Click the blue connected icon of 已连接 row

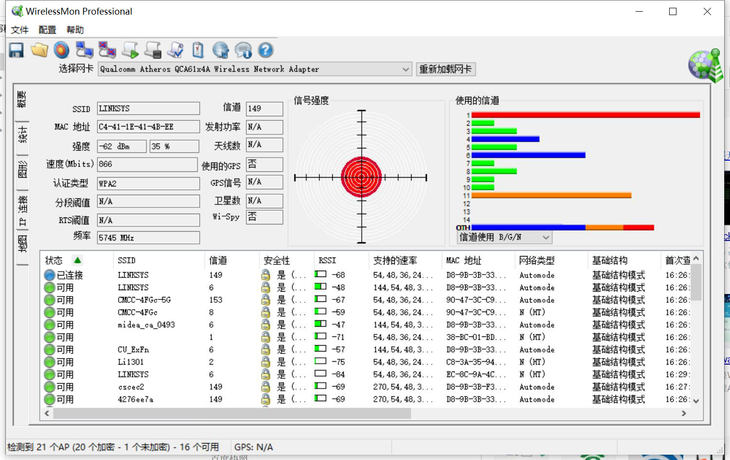pyautogui.click(x=49, y=275)
